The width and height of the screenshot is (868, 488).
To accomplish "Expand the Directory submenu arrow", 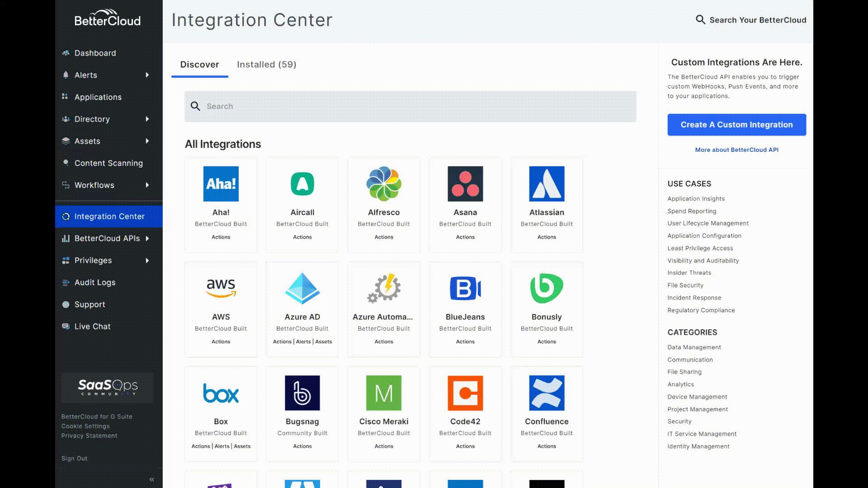I will (x=147, y=119).
